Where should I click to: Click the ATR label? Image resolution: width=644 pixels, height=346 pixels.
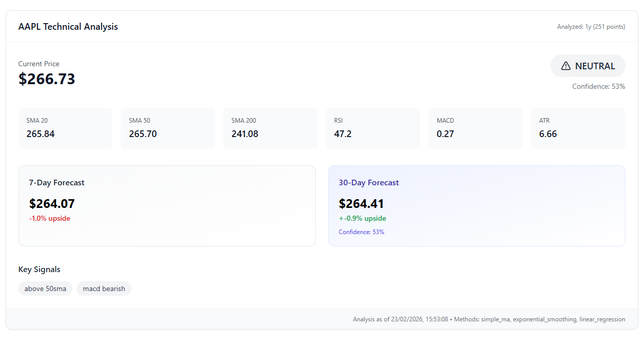click(544, 121)
